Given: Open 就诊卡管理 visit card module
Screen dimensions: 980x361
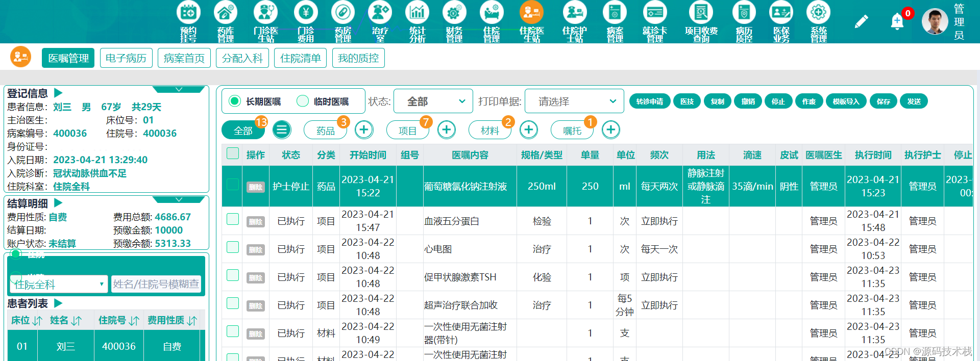Looking at the screenshot, I should tap(655, 21).
